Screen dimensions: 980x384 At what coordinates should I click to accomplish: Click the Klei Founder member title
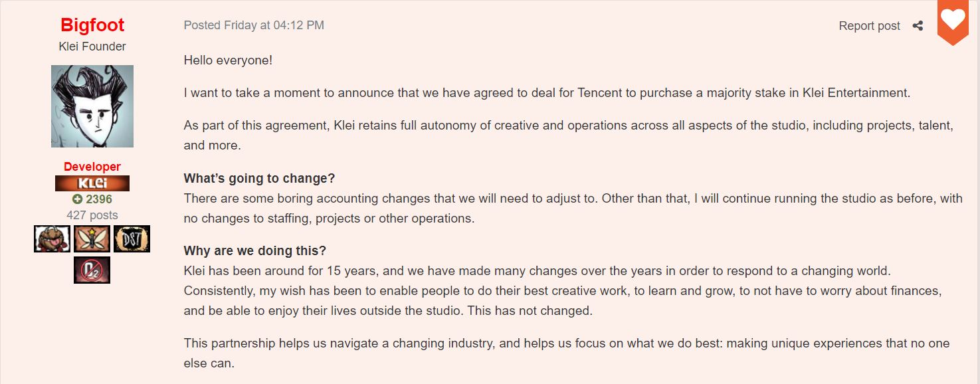click(x=92, y=47)
